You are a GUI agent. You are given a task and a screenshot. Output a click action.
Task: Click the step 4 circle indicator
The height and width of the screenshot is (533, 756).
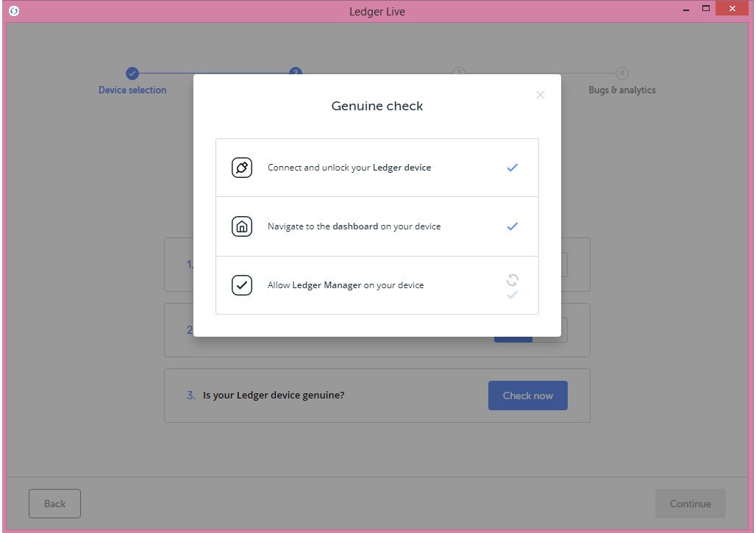pos(622,74)
